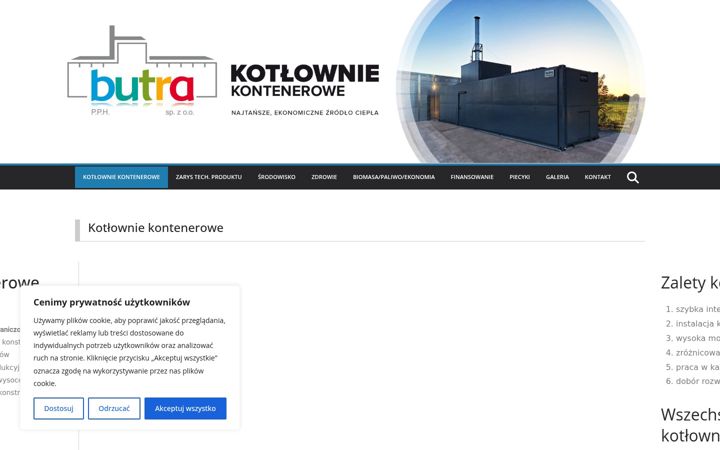Click the cookie heading Cenimy prywatność użytkowników
The height and width of the screenshot is (450, 720).
[x=112, y=302]
